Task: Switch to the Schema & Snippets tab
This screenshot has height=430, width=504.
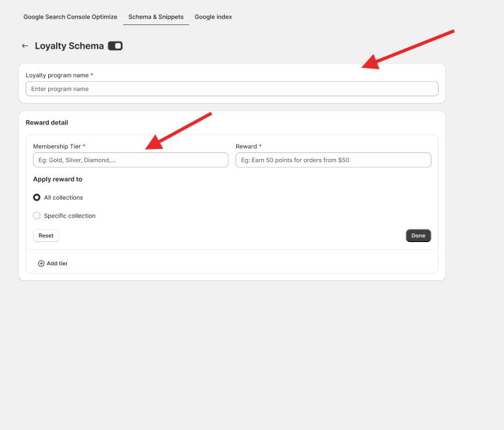Action: point(156,16)
